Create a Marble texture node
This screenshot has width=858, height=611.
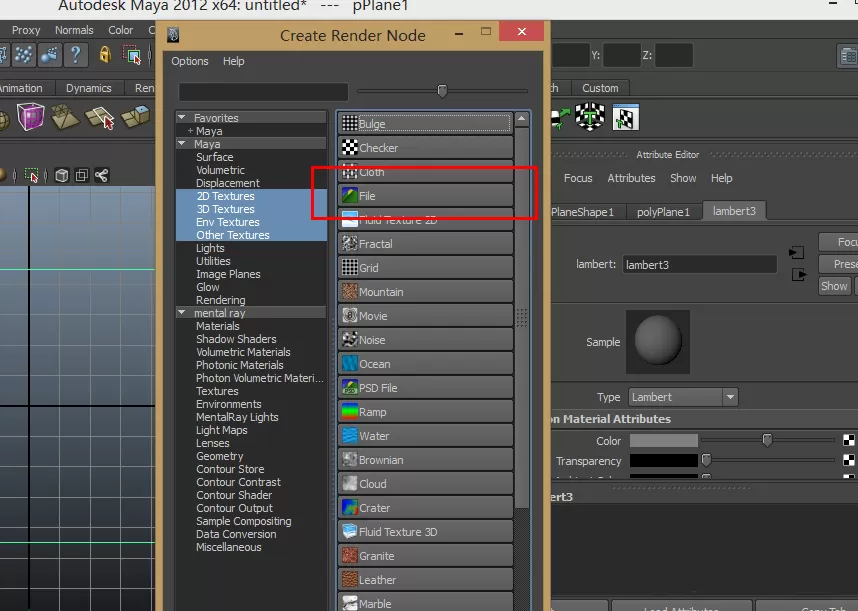pos(426,603)
